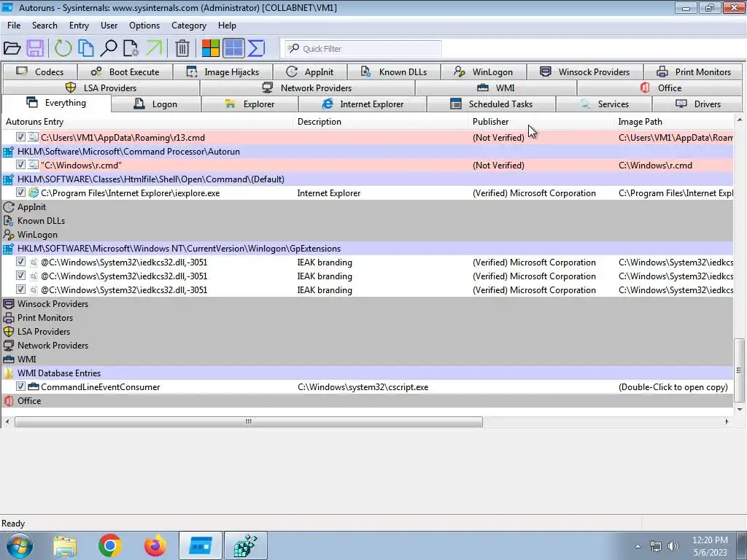Click the Find magnifier toolbar icon
Screen dimensions: 747x560
point(109,49)
